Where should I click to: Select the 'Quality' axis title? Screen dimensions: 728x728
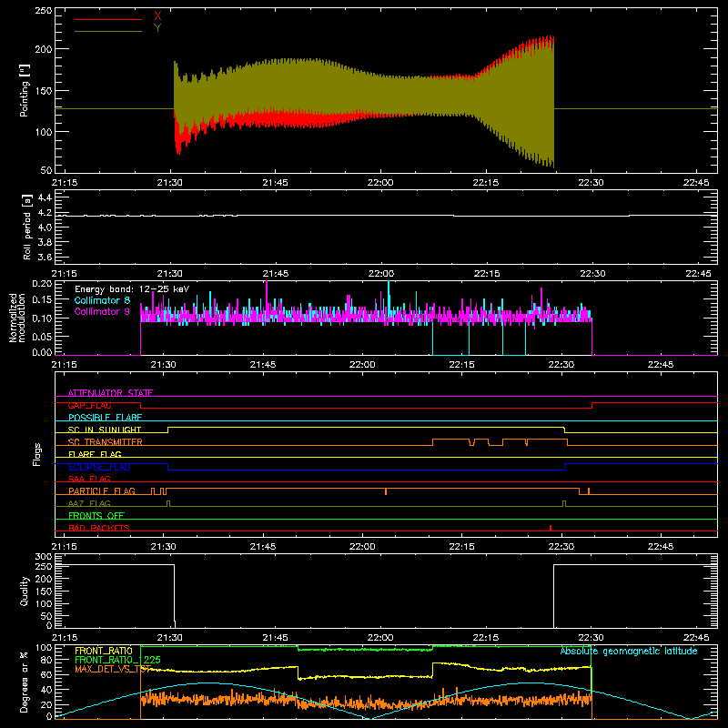pos(25,591)
